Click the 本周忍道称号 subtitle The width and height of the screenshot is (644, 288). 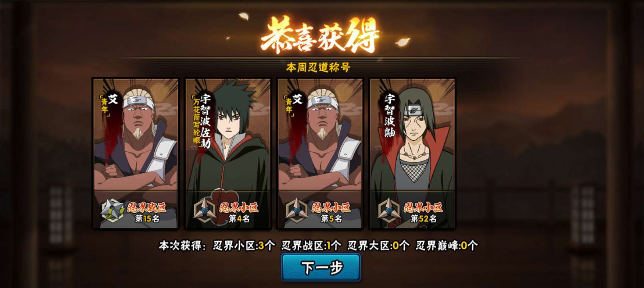point(318,67)
